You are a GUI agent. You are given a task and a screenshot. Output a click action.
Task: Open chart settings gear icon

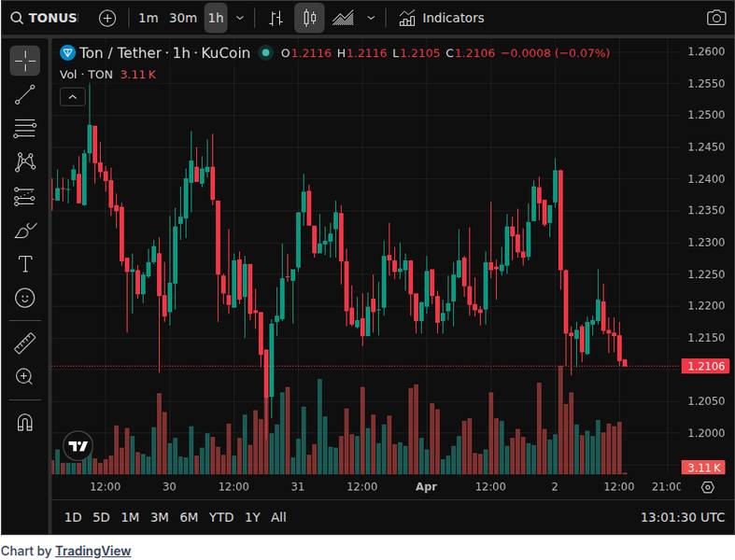tap(708, 487)
